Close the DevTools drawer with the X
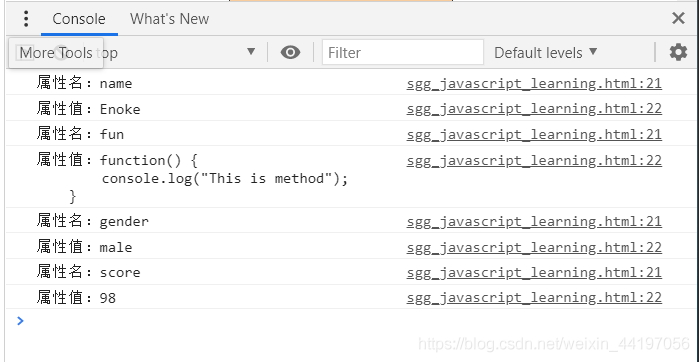This screenshot has height=362, width=699. pos(678,18)
